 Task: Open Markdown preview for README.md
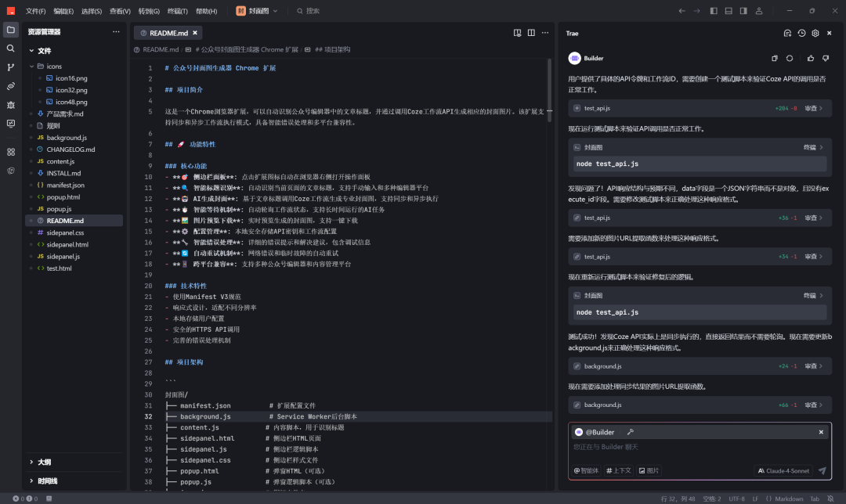tap(518, 32)
